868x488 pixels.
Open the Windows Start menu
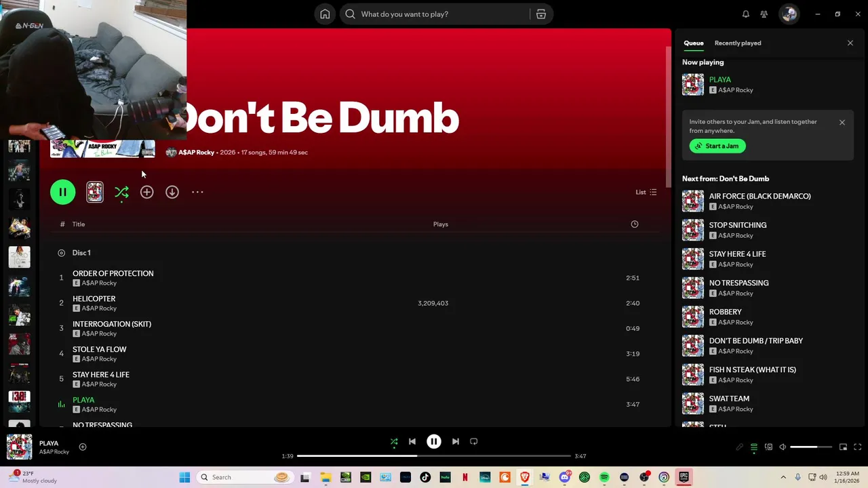click(184, 477)
